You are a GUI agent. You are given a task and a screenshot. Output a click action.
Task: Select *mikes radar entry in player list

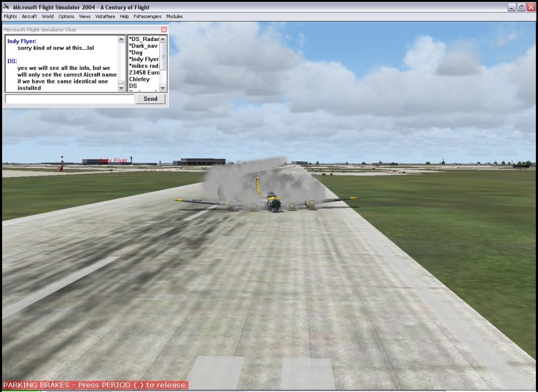pyautogui.click(x=144, y=66)
